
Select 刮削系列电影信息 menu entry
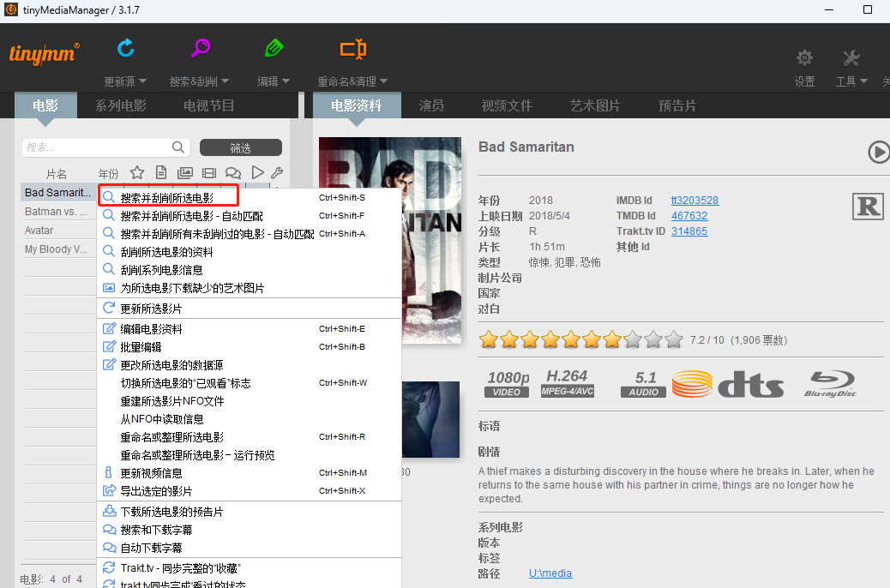point(250,270)
